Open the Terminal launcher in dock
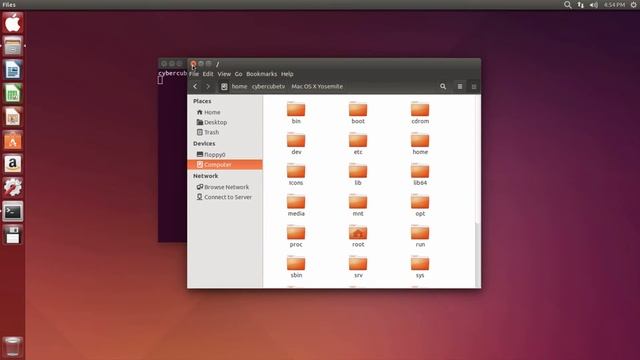The height and width of the screenshot is (360, 640). click(13, 211)
